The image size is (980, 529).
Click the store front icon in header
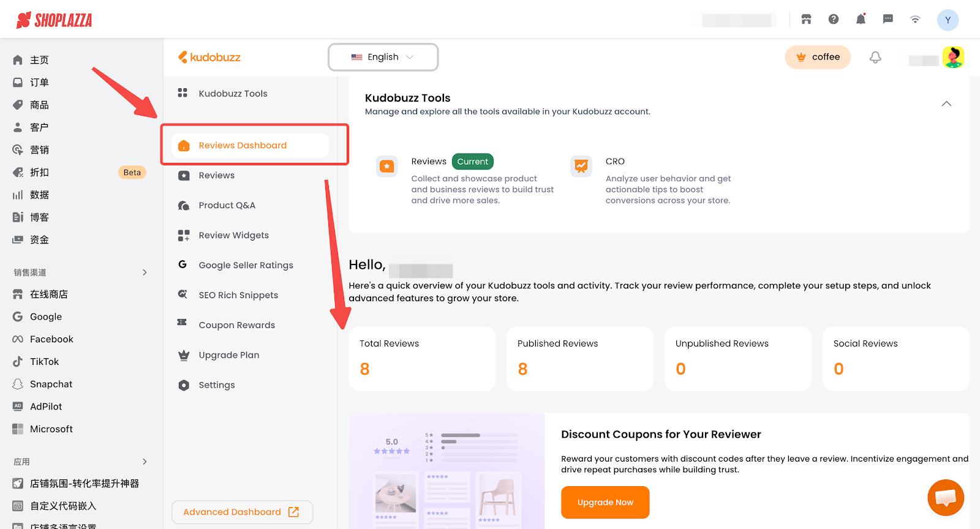(x=806, y=20)
